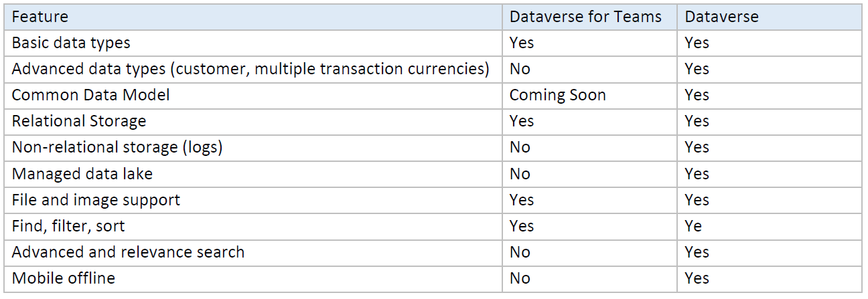Click Dataverse for Teams "Yes" for Basic data types

tap(522, 43)
